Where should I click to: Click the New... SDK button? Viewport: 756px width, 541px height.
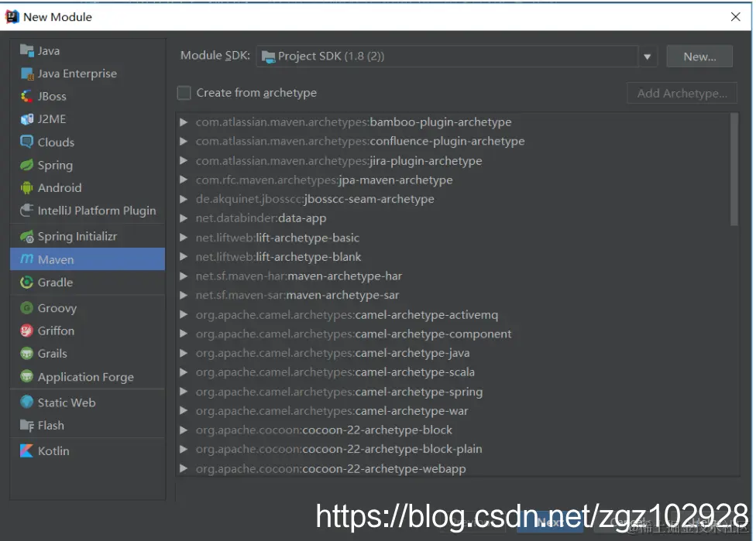(x=699, y=56)
